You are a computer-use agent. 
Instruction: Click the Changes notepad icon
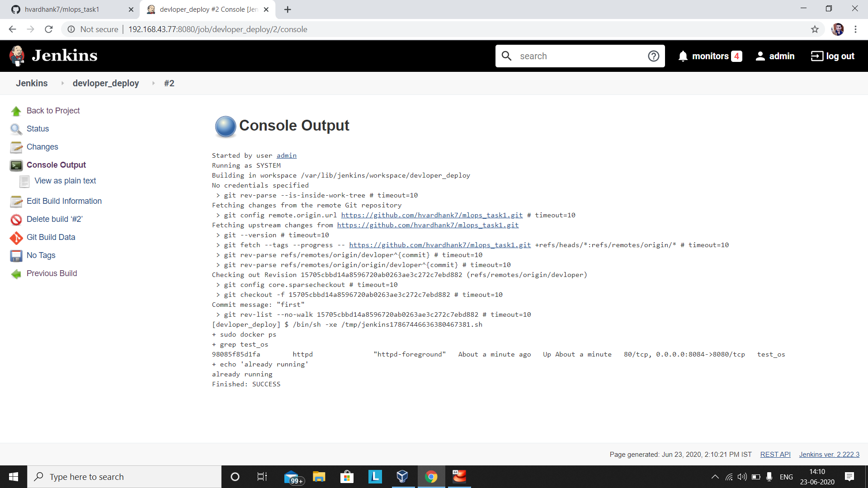[x=16, y=147]
